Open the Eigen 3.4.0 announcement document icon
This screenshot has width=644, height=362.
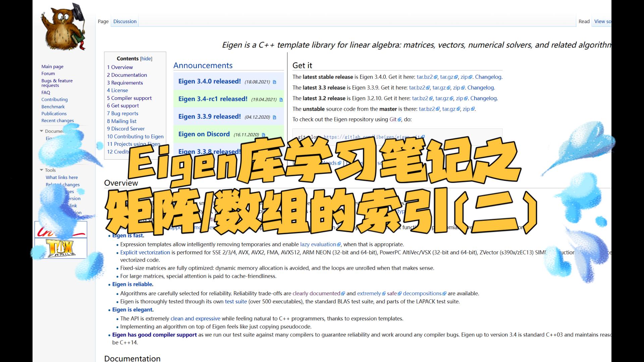(274, 82)
